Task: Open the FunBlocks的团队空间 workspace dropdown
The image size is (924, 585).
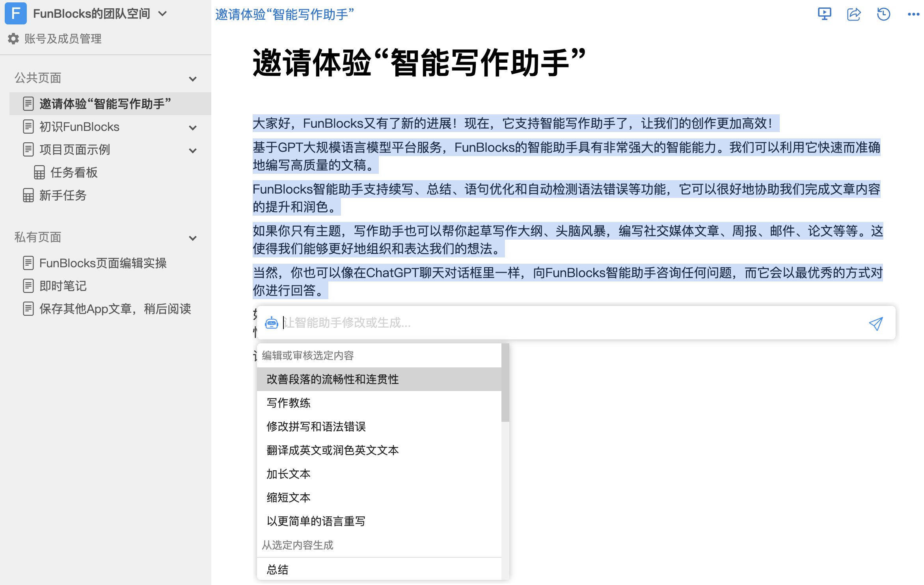Action: coord(162,14)
